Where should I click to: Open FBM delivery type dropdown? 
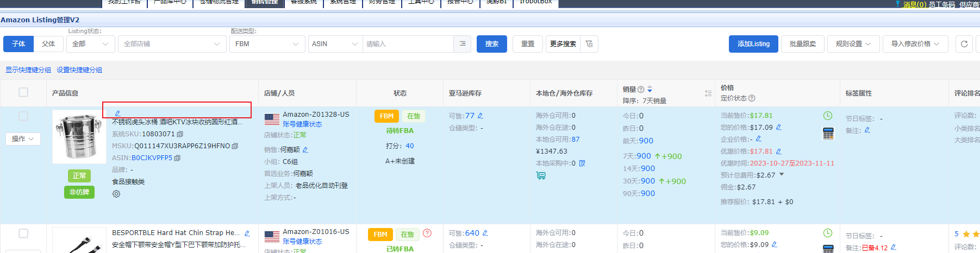[x=267, y=44]
